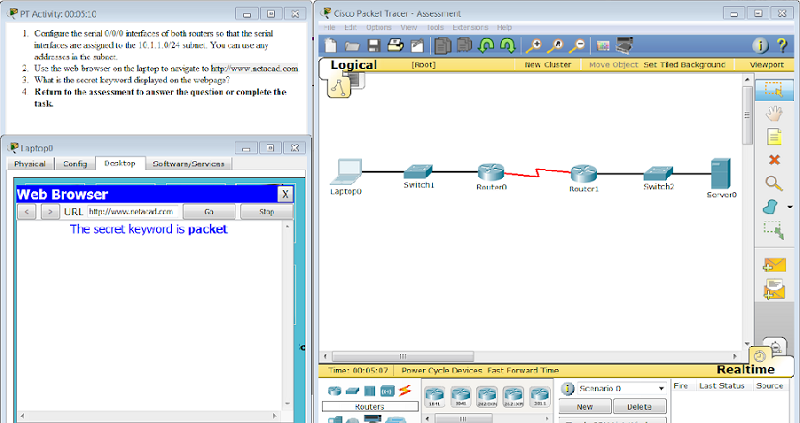Select Connections lightning bolt icon
The height and width of the screenshot is (423, 800).
pyautogui.click(x=405, y=390)
